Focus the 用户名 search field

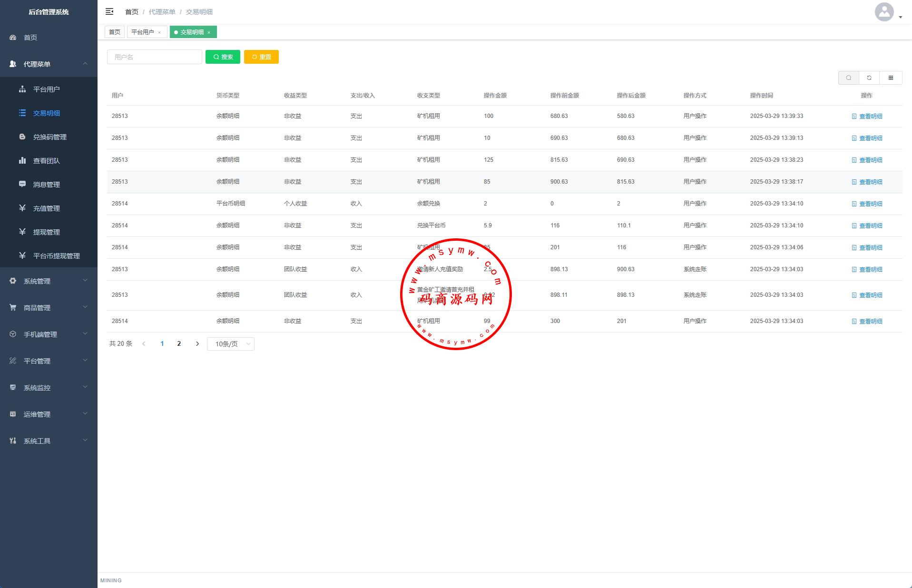pos(155,57)
